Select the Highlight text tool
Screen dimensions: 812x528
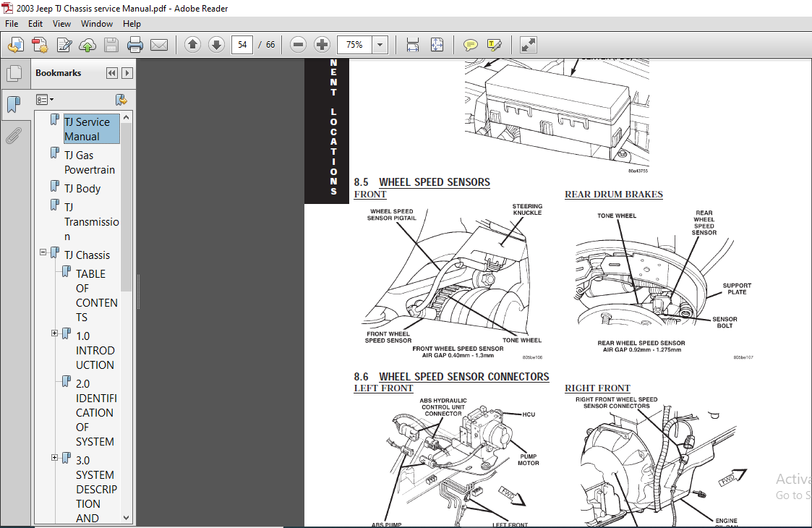click(x=495, y=45)
